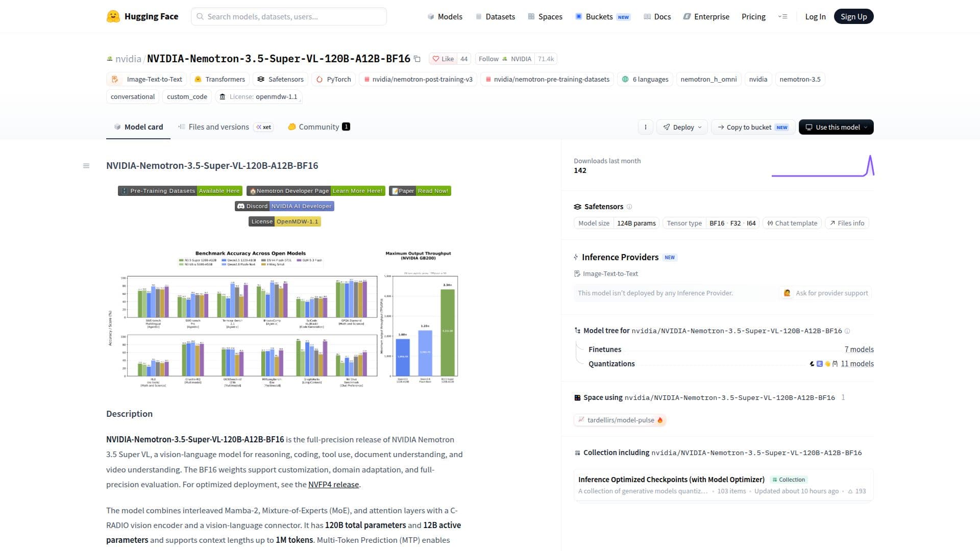Open the License openmdw-1.1 tag
Image resolution: width=980 pixels, height=551 pixels.
tap(258, 96)
